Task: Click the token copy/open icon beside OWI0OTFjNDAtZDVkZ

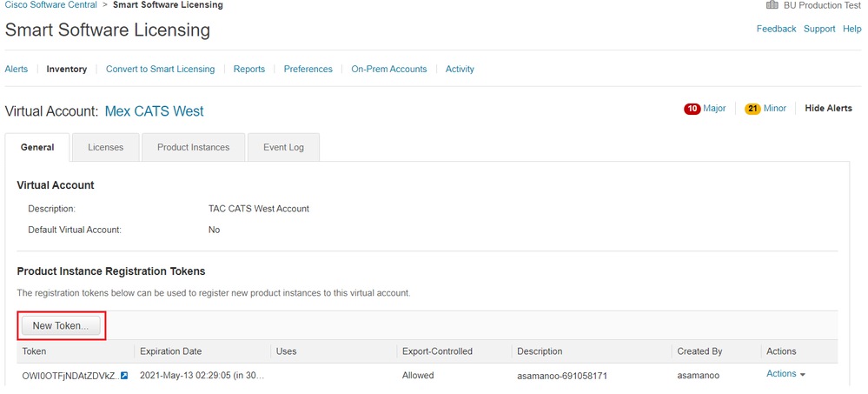Action: (x=124, y=376)
